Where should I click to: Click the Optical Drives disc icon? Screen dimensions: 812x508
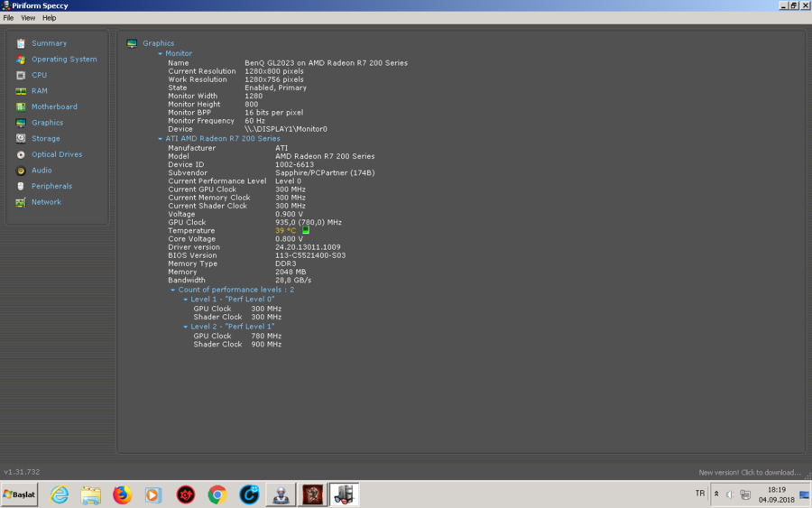pos(21,155)
